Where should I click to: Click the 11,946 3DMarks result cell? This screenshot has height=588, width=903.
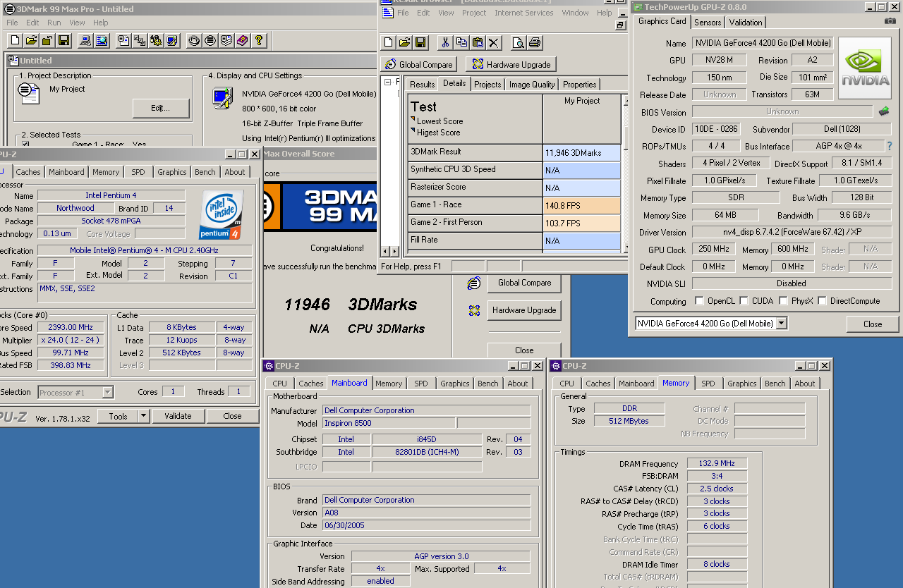(582, 152)
